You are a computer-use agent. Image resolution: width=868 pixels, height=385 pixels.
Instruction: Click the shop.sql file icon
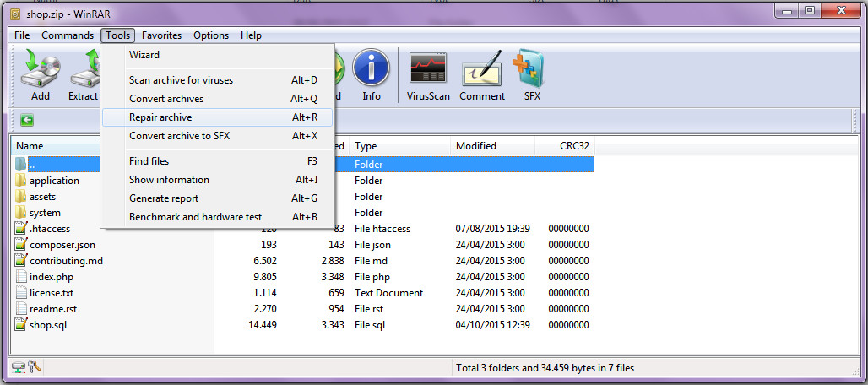tap(21, 325)
